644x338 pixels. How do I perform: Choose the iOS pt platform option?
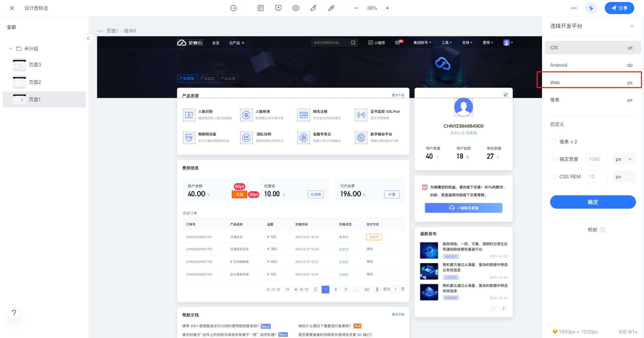[x=593, y=48]
